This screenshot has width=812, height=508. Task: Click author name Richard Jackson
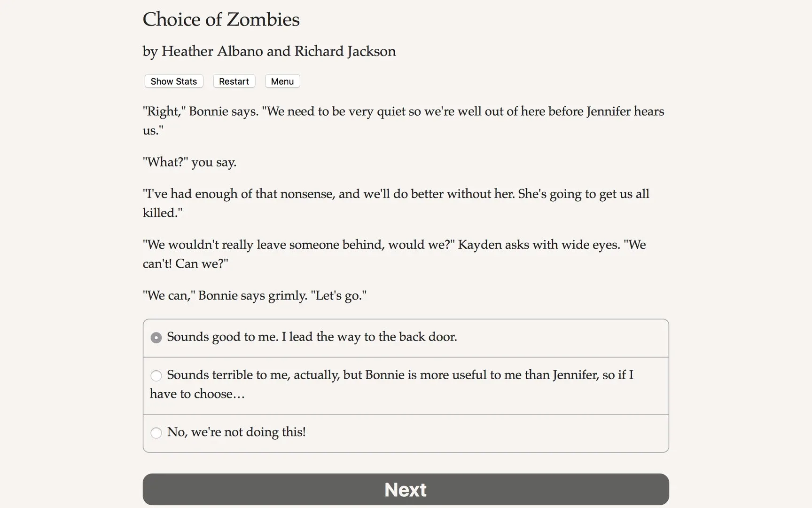[x=345, y=51]
